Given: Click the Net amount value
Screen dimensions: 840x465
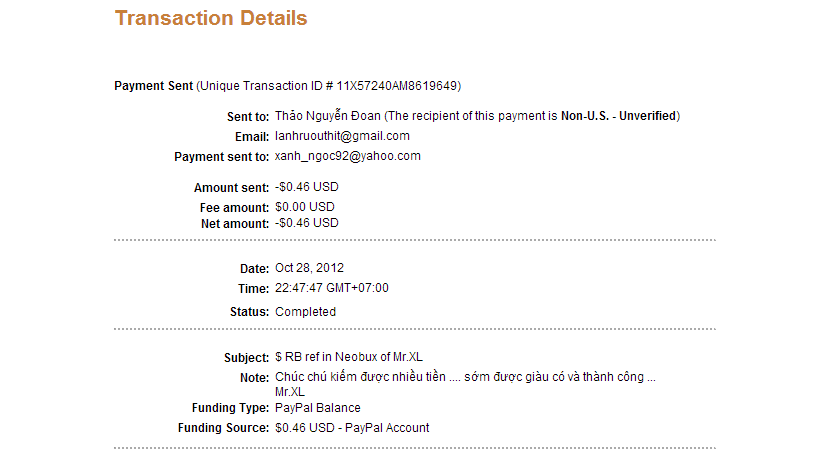Looking at the screenshot, I should 307,223.
